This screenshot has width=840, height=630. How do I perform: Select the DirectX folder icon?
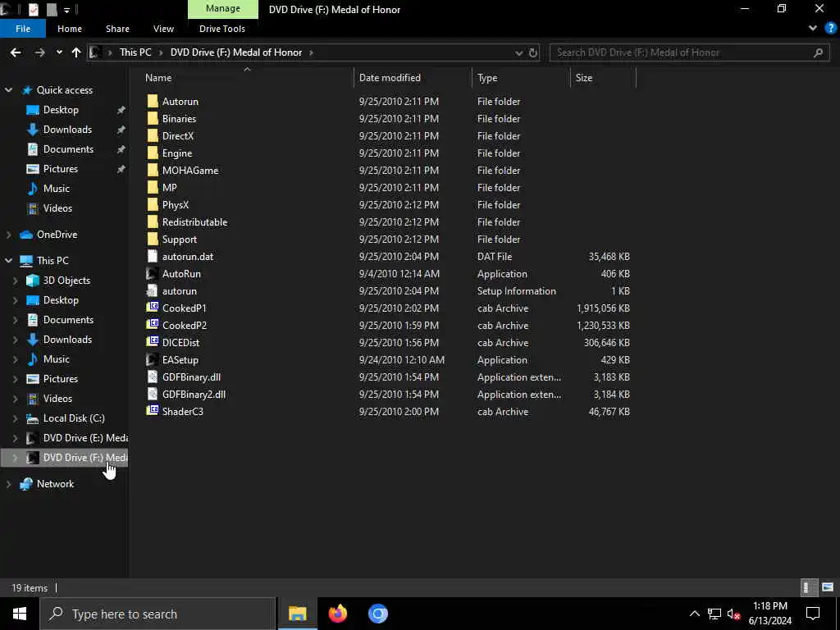coord(153,135)
